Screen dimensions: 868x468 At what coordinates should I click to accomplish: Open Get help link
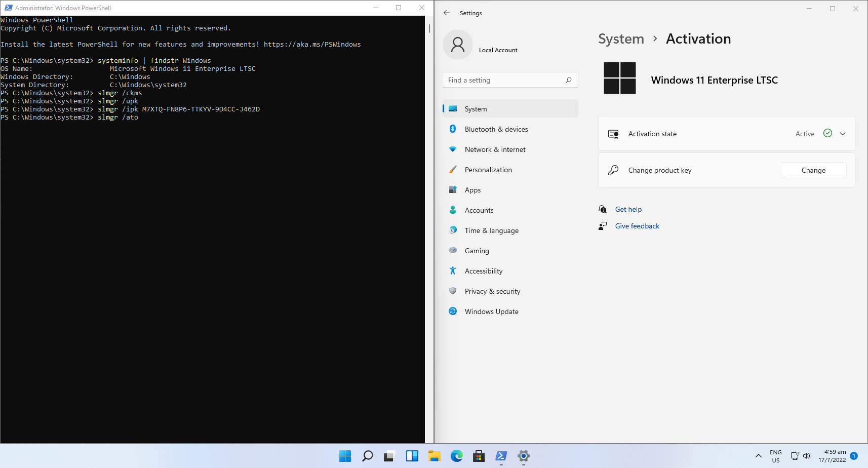628,209
